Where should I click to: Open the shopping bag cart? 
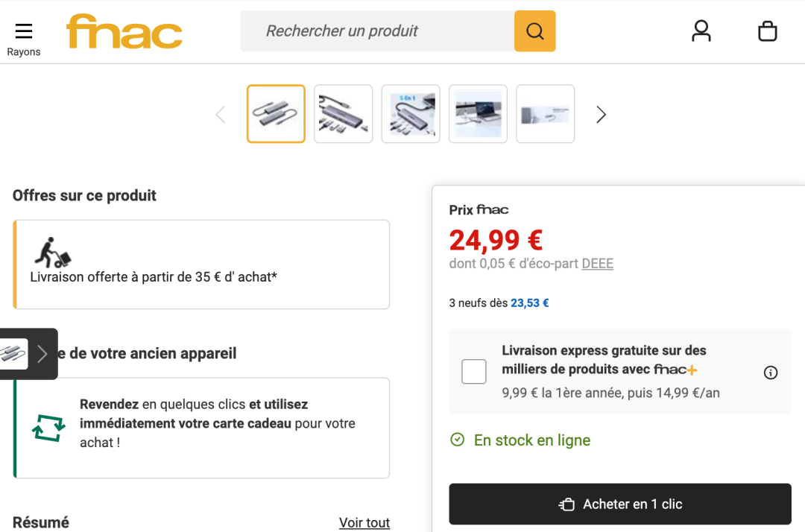(767, 31)
